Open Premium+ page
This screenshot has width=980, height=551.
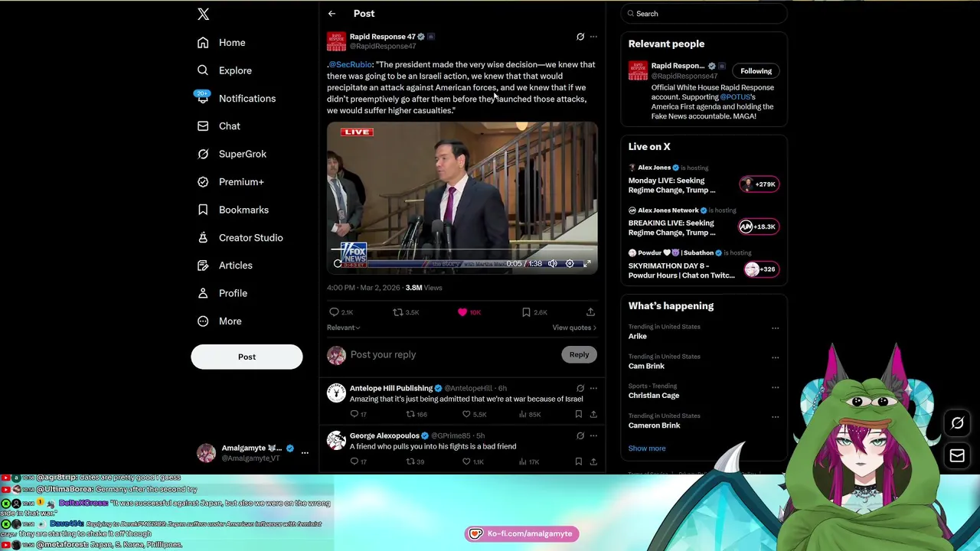click(230, 182)
